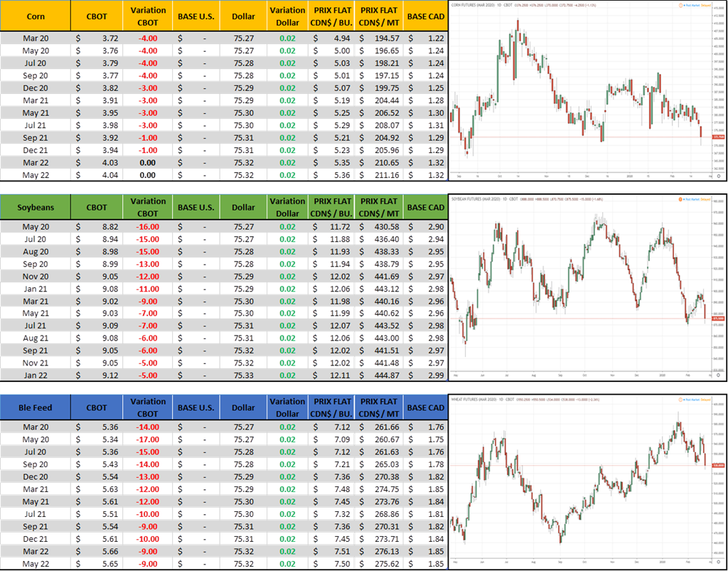Select the green Soybeans header cell
728x571 pixels.
36,207
